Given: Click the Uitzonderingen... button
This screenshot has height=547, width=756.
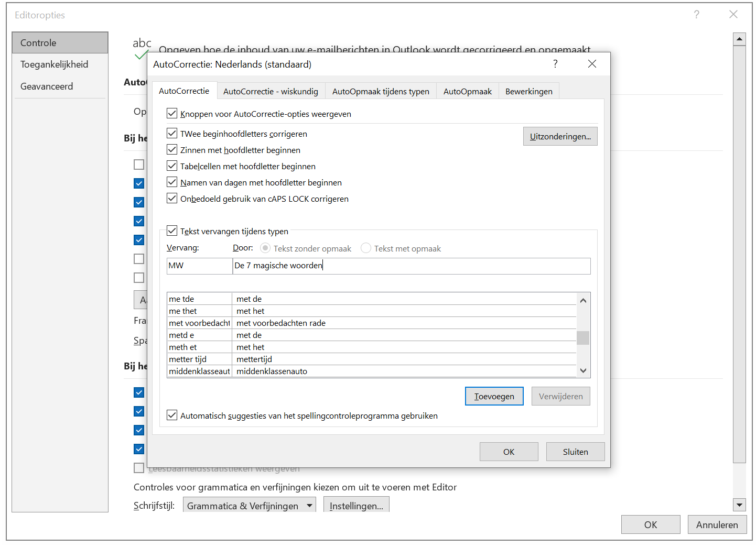Looking at the screenshot, I should pyautogui.click(x=560, y=136).
